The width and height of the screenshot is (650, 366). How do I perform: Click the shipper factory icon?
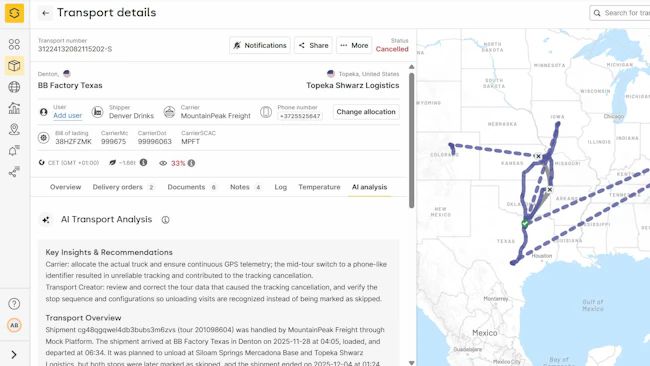tap(97, 112)
